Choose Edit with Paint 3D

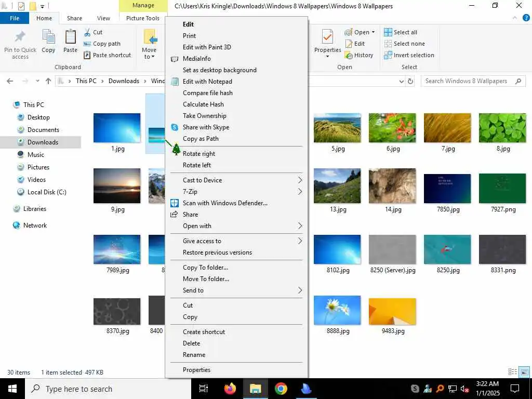coord(236,47)
